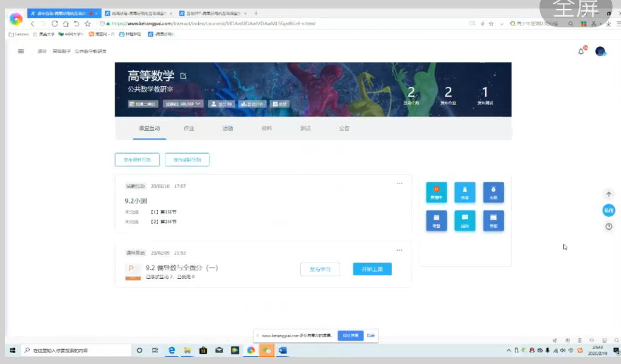Open the orange in-progress class tile

click(436, 192)
